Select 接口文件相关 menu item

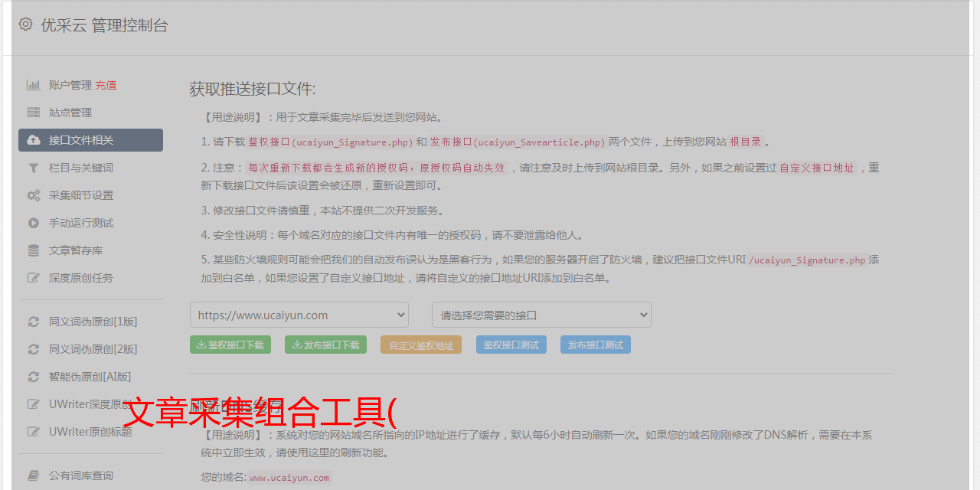[90, 140]
